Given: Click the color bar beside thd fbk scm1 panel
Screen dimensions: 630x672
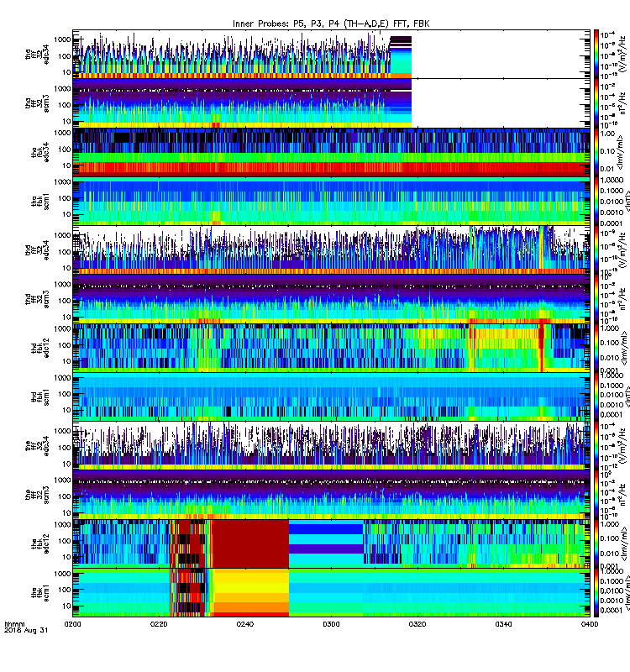Looking at the screenshot, I should pos(596,397).
